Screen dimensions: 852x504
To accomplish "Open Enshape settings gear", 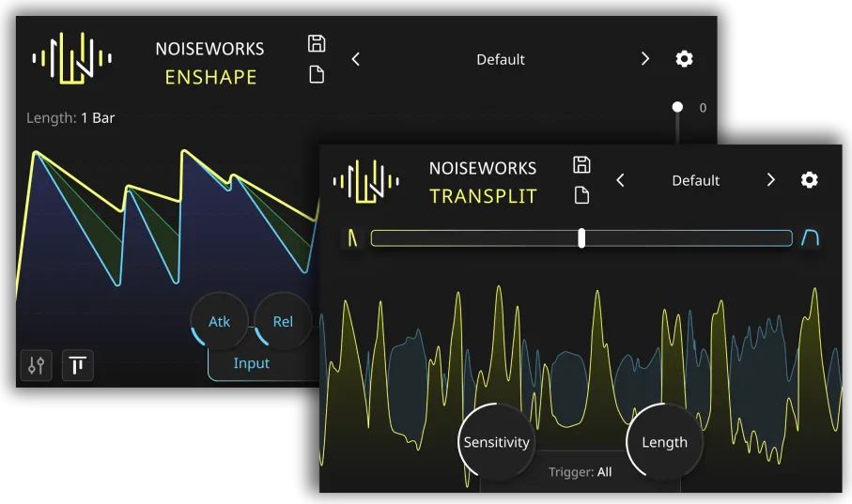I will click(684, 58).
